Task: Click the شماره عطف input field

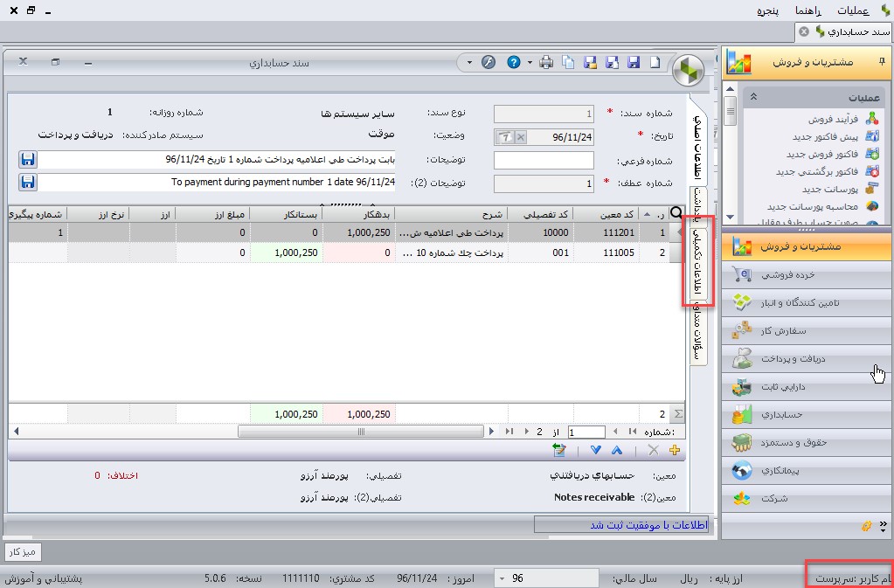Action: point(544,184)
